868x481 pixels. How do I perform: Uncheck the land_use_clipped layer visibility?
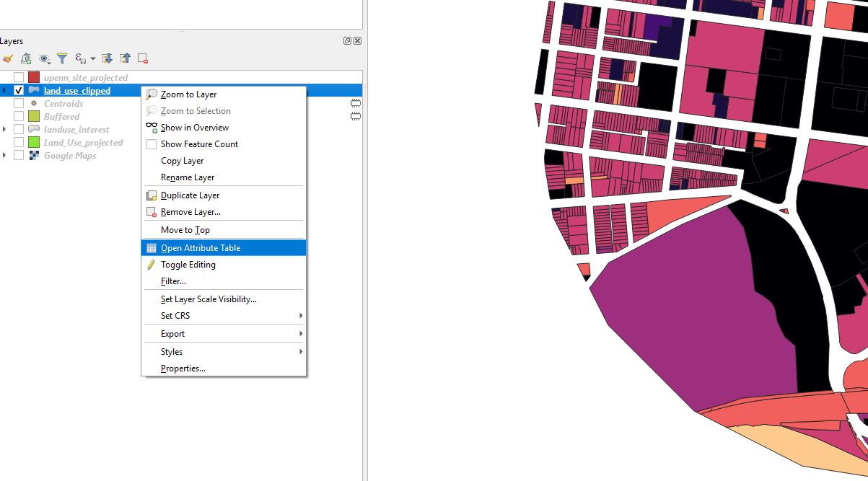click(19, 91)
